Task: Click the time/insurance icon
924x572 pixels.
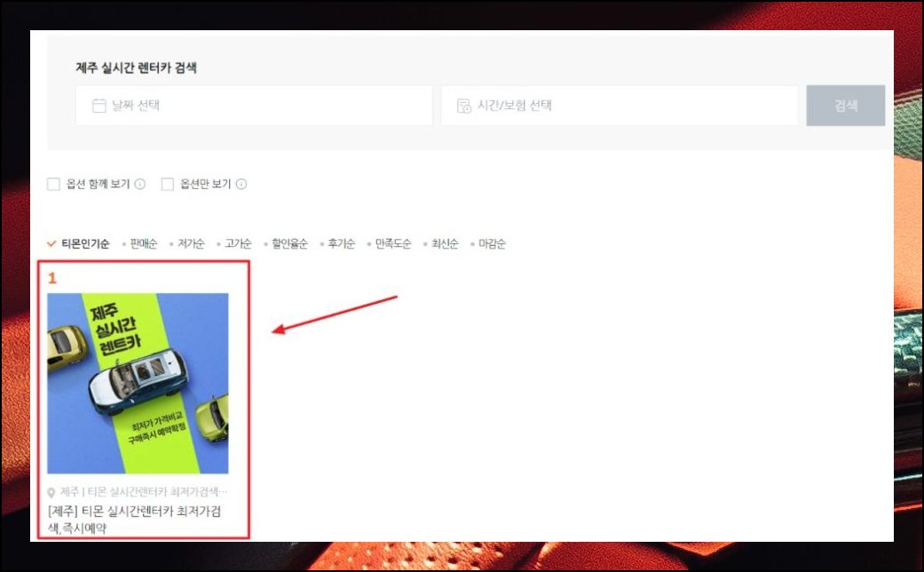Action: coord(463,106)
